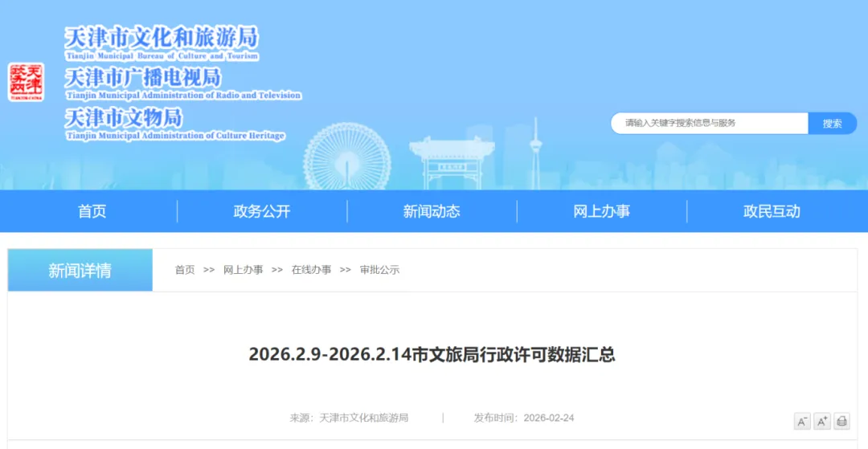Print the article using the printer icon
Screen dimensions: 868x449
coord(841,421)
